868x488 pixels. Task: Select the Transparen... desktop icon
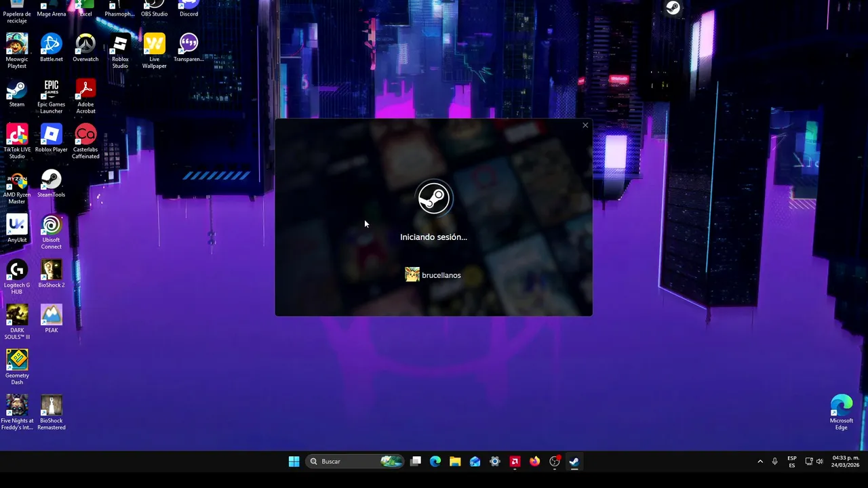[189, 47]
